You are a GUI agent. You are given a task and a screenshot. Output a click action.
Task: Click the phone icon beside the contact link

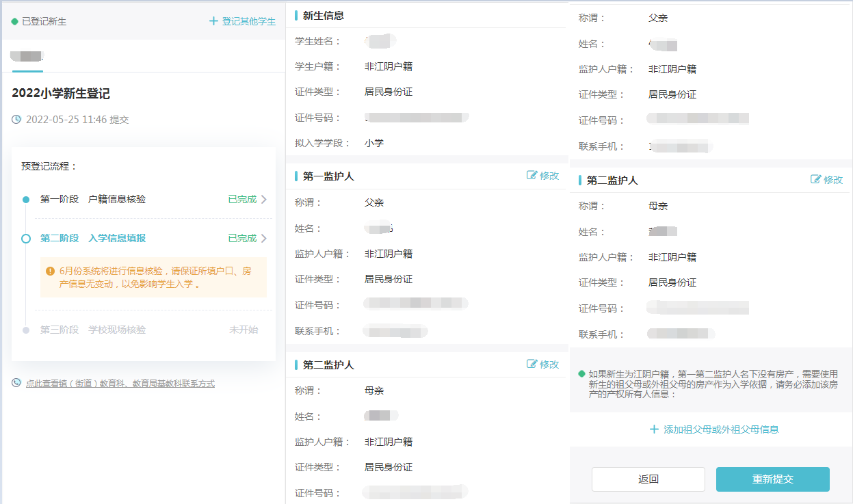tap(16, 384)
